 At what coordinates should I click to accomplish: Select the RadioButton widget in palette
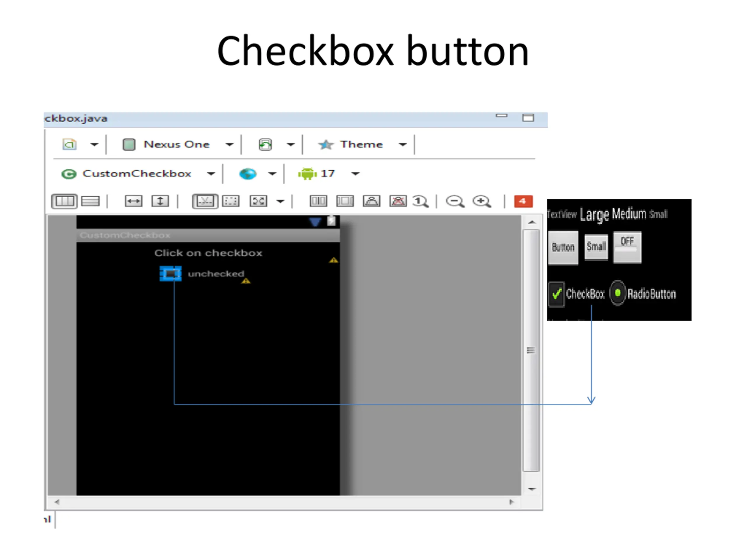tap(643, 293)
